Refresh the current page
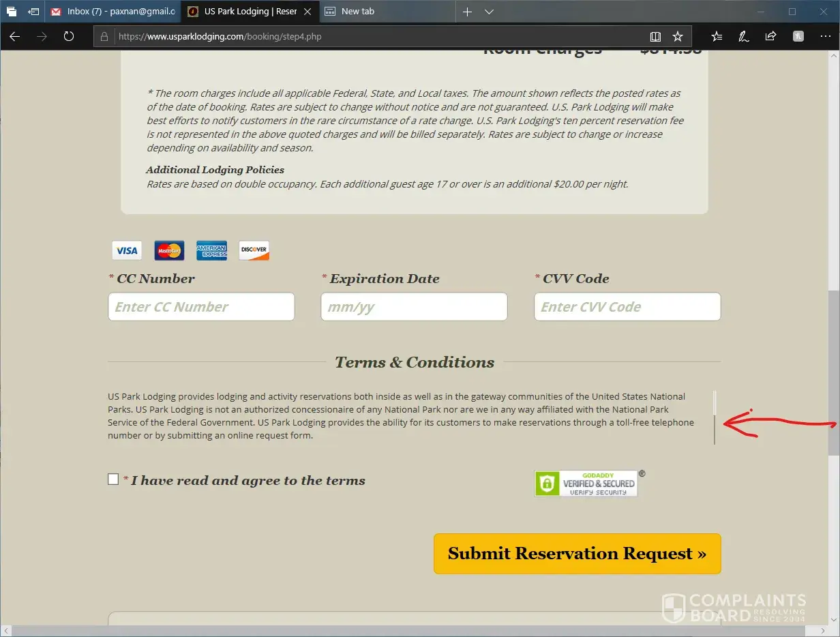Screen dimensions: 840x637 pyautogui.click(x=69, y=37)
